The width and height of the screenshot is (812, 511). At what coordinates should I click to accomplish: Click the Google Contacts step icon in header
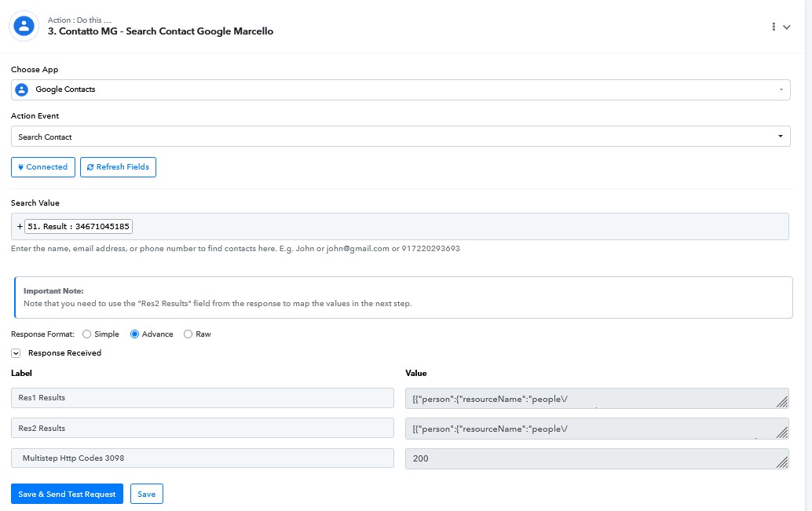(x=24, y=26)
